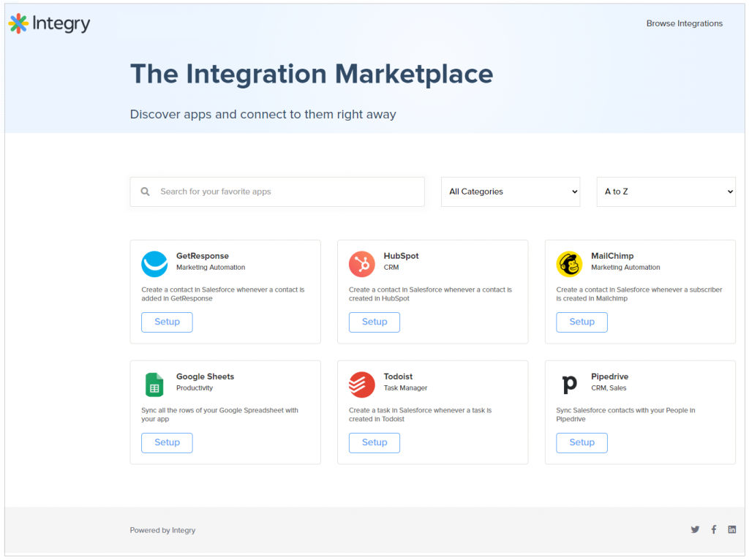The height and width of the screenshot is (560, 749).
Task: Click the GetResponse card title
Action: point(203,256)
